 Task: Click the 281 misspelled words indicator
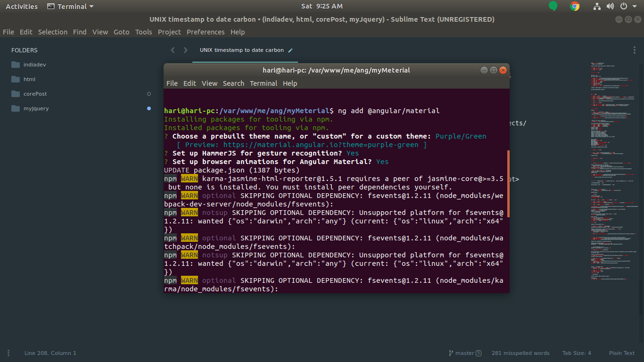(520, 353)
